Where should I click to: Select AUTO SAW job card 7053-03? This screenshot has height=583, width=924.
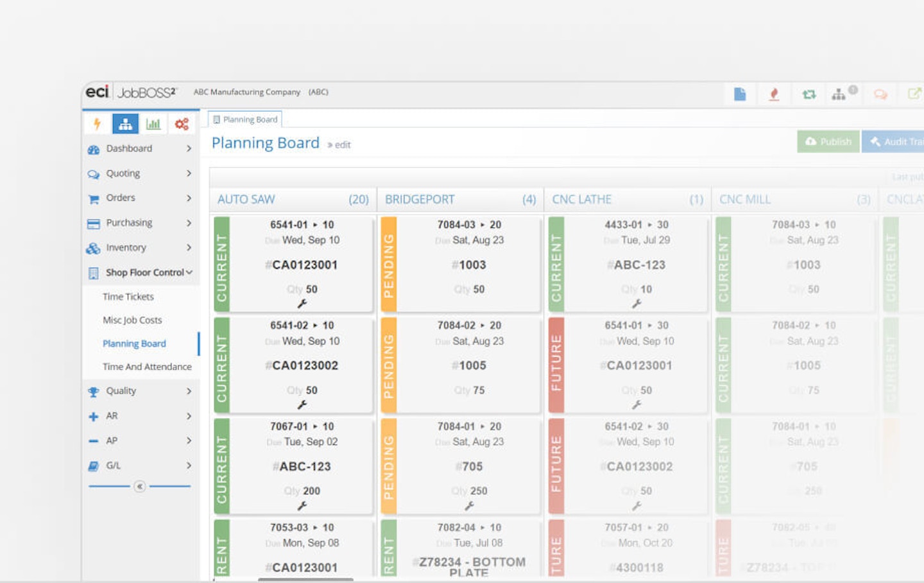pos(293,550)
